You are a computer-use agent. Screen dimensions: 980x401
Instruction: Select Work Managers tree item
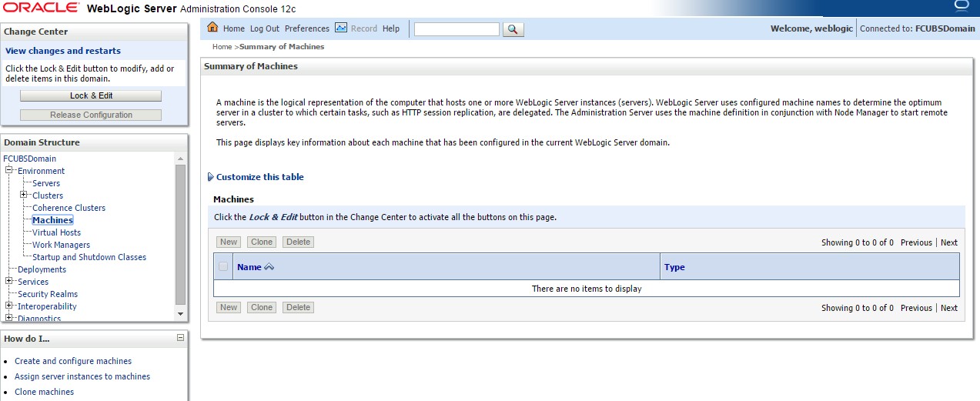click(x=62, y=245)
